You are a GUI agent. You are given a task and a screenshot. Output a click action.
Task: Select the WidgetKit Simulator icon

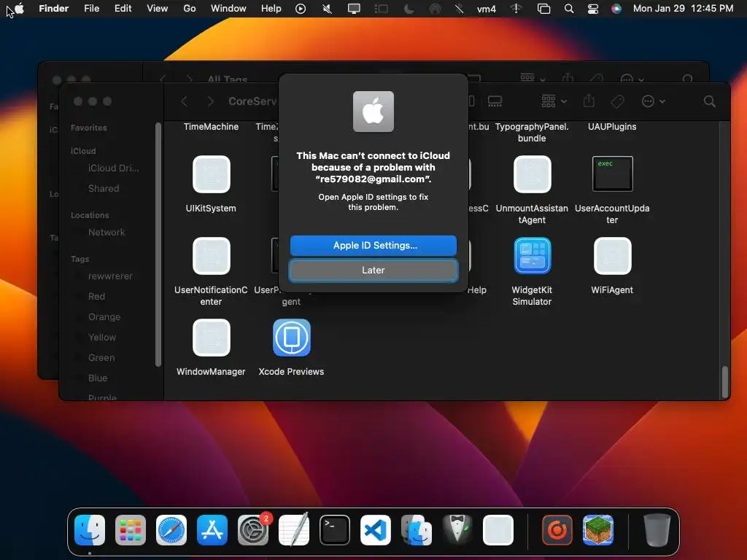coord(532,256)
